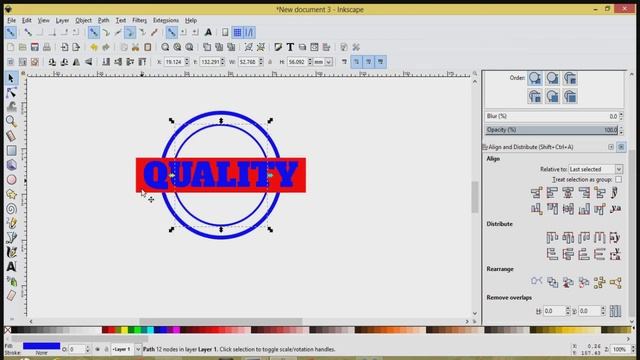The height and width of the screenshot is (360, 640).
Task: Toggle current layer lock icon
Action: tap(107, 349)
